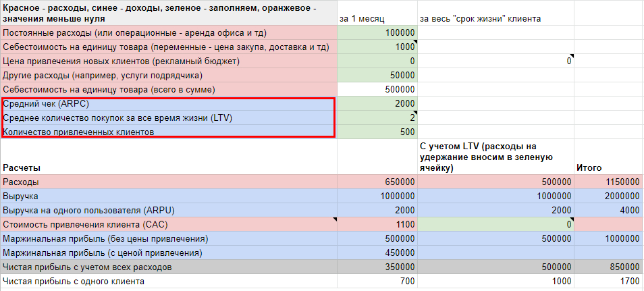
Task: Click the green cell containing 1000 in Себестоимость row
Action: [x=377, y=47]
